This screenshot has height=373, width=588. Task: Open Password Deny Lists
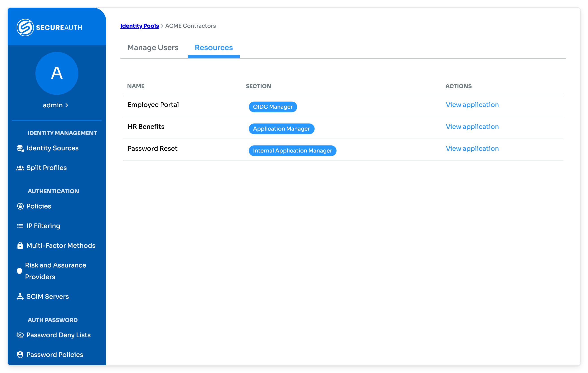(x=58, y=335)
